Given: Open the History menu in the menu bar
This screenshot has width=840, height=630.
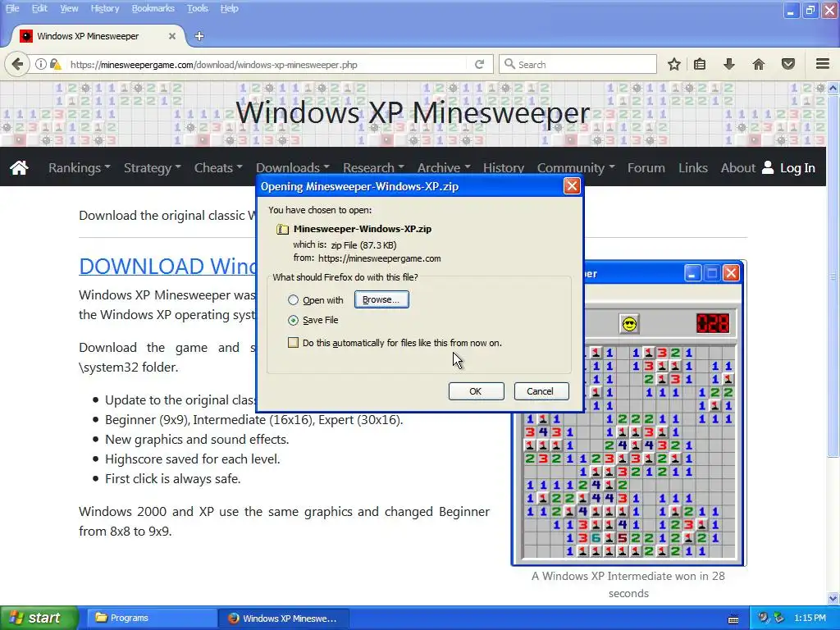Looking at the screenshot, I should point(104,8).
